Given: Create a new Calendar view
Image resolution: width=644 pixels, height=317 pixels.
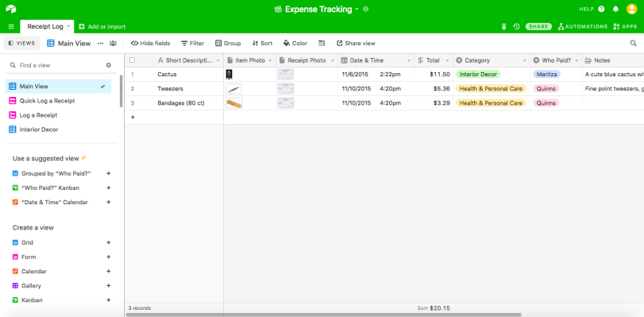Looking at the screenshot, I should (x=109, y=272).
